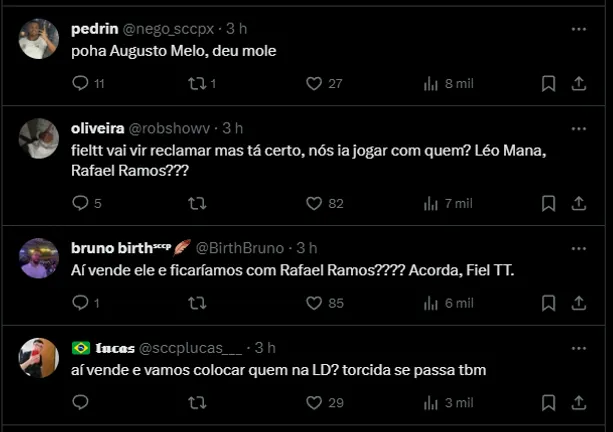The height and width of the screenshot is (432, 613).
Task: Open the sccplucas___ profile picture
Action: (x=40, y=357)
